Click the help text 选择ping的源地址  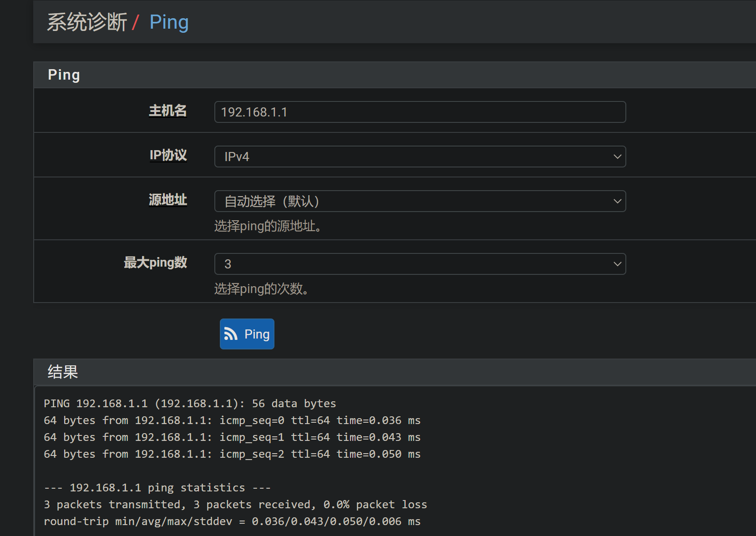(269, 226)
